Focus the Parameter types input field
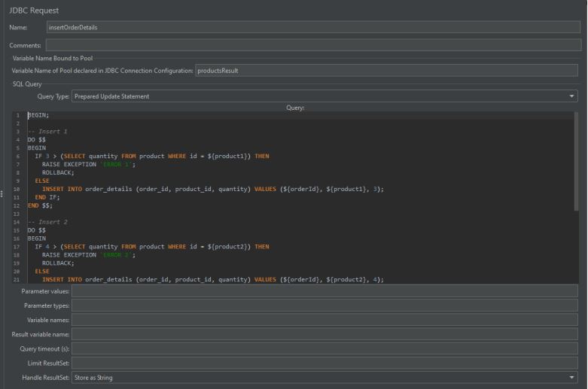 [x=324, y=305]
